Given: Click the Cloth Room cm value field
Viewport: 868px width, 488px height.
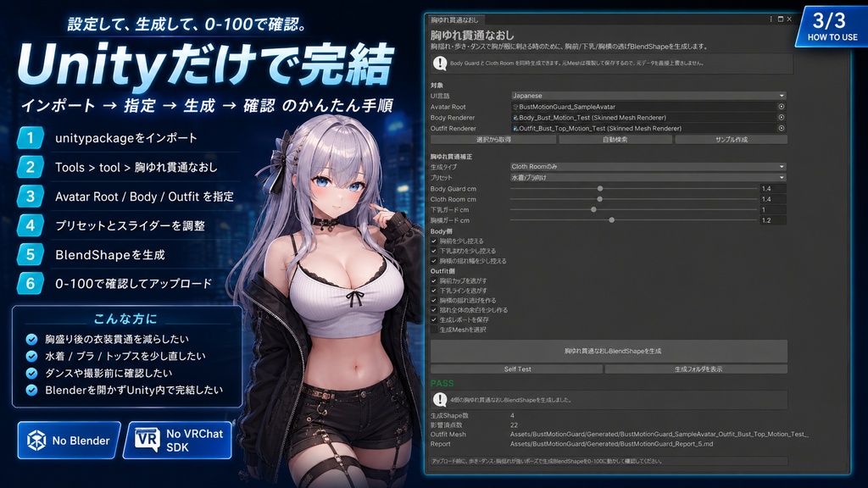Looking at the screenshot, I should tap(773, 199).
